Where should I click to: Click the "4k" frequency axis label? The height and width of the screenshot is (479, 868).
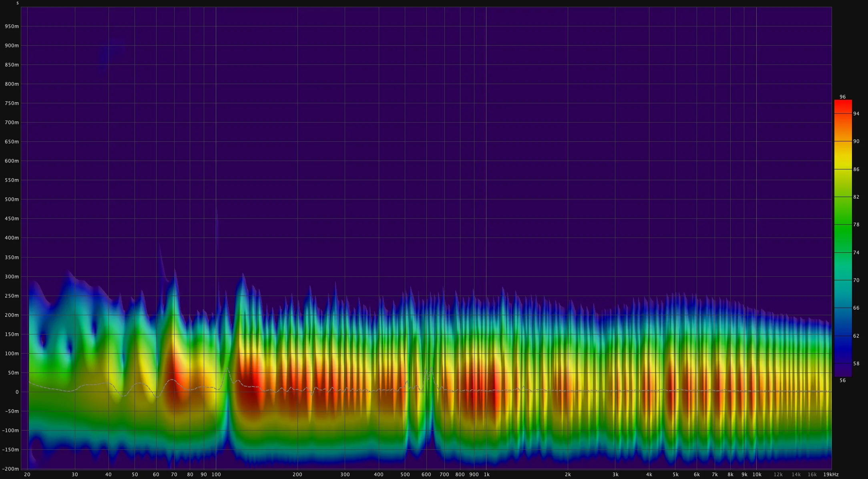649,475
